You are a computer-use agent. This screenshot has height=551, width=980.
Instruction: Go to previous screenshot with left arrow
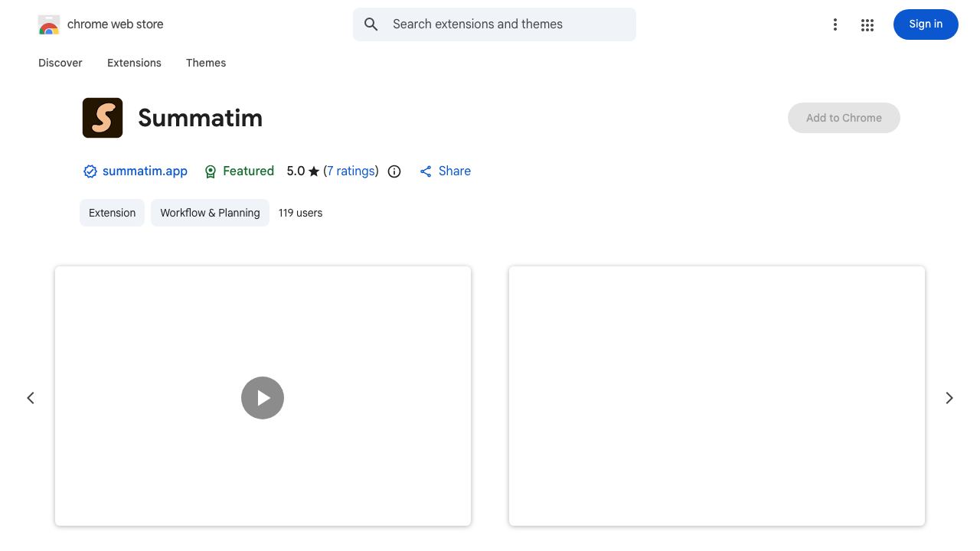31,398
